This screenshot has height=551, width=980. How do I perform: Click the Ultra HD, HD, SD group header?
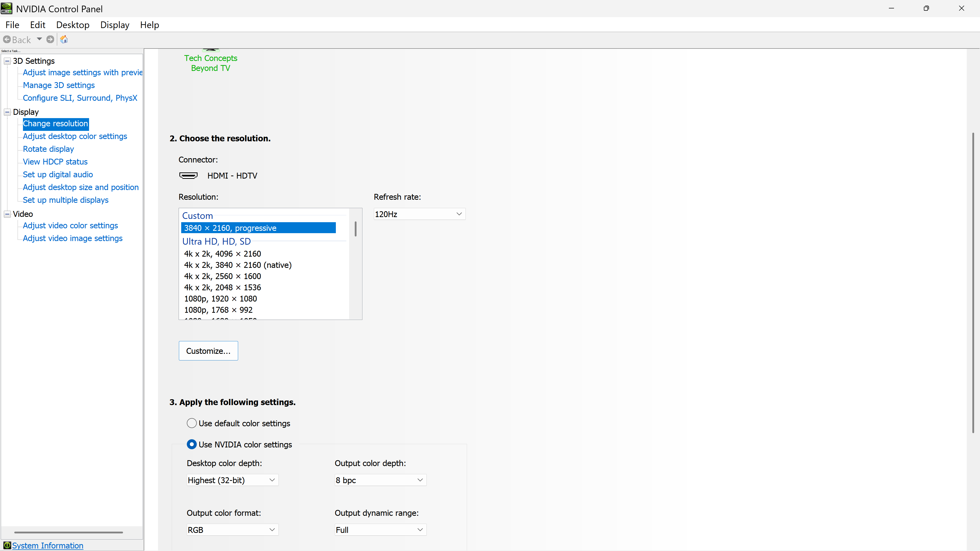[x=216, y=242]
